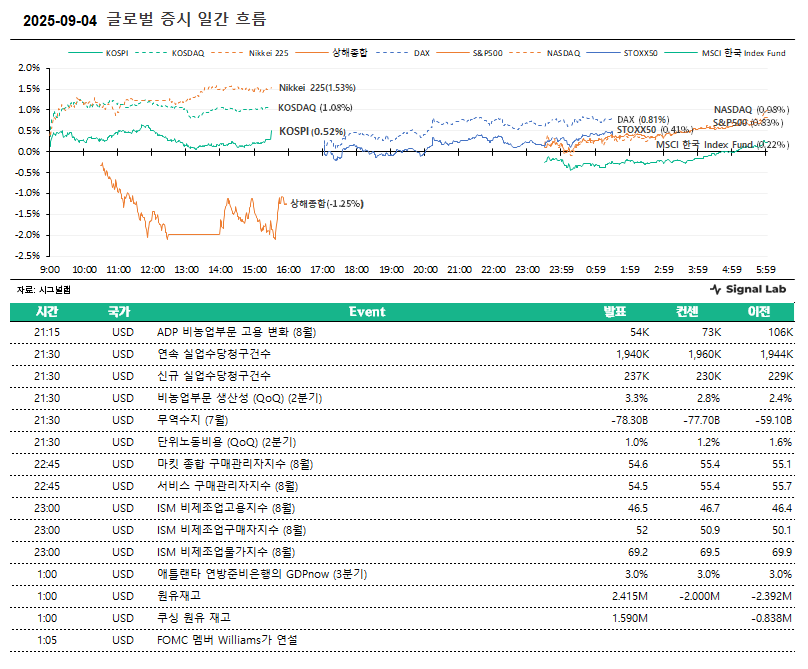Viewport: 808px width, 669px height.
Task: Select the 단위노동비용 (QoQ) event
Action: [x=226, y=442]
